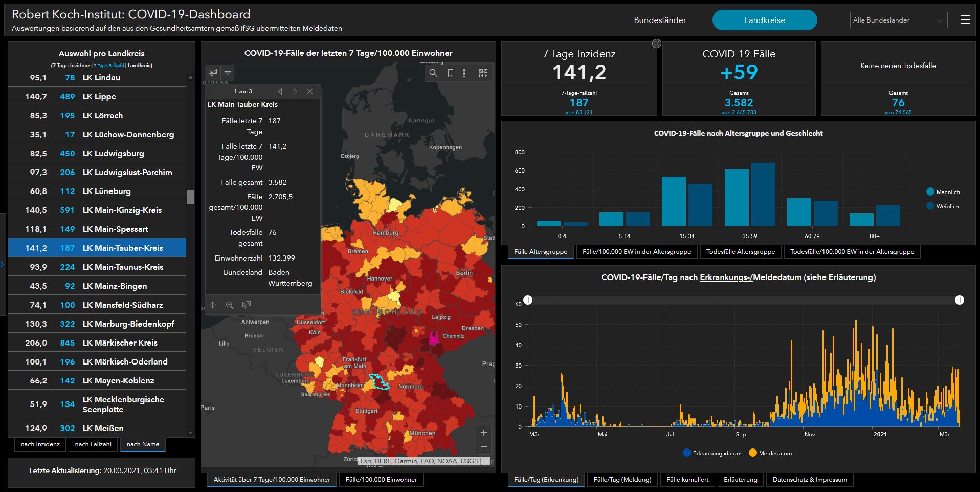
Task: Click the left time range slider handle
Action: click(528, 300)
